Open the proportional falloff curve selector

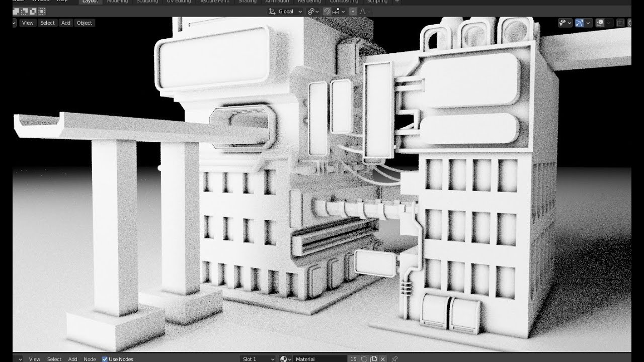click(365, 12)
